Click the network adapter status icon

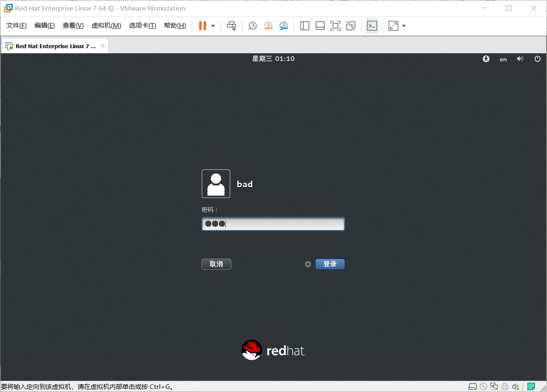pyautogui.click(x=494, y=387)
